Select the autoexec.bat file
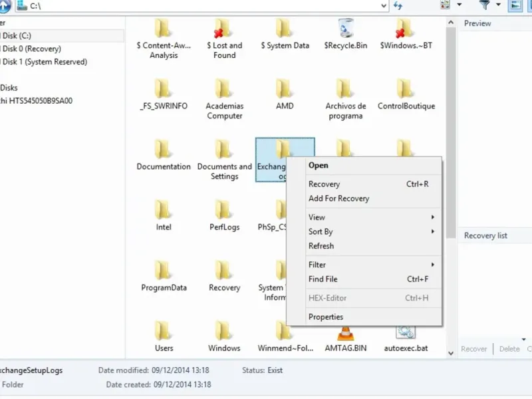This screenshot has width=532, height=399. (406, 339)
